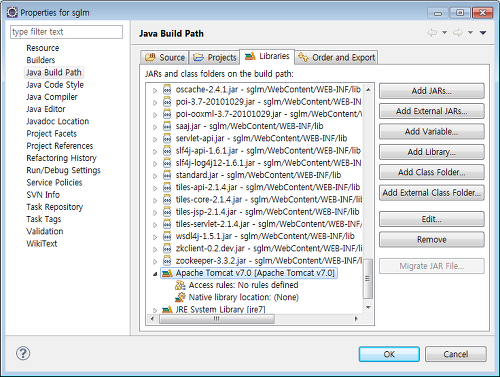Click the jar icon of standard.jar

[167, 175]
